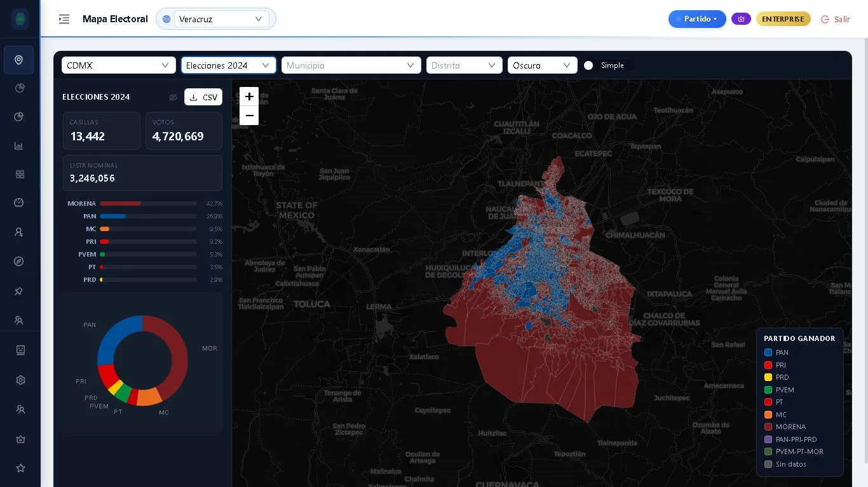Open the grid dashboard sidebar icon
Image resolution: width=868 pixels, height=487 pixels.
[x=20, y=174]
